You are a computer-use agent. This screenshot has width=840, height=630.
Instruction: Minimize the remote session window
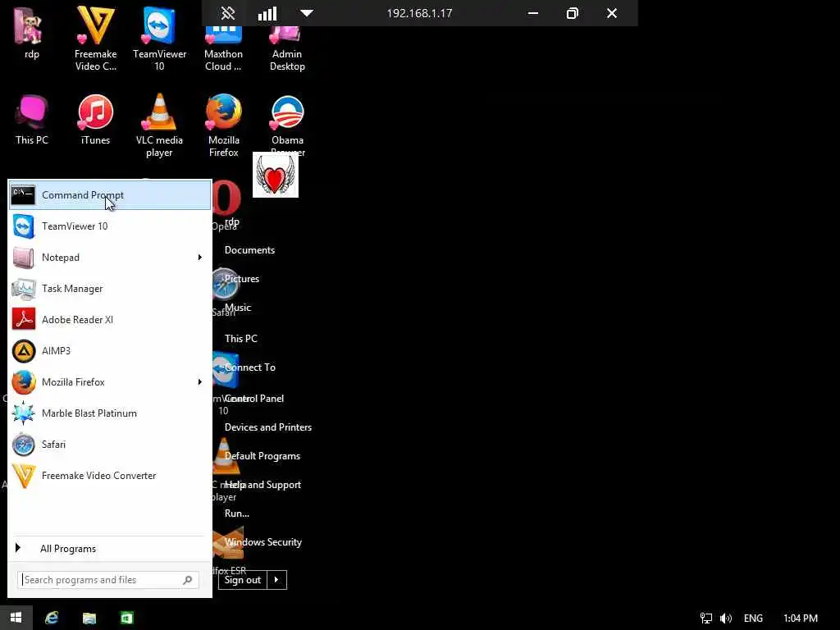[x=533, y=13]
